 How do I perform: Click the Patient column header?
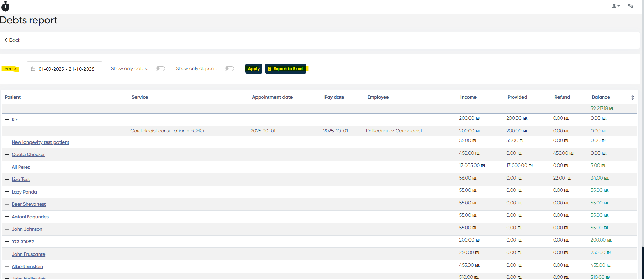click(13, 97)
